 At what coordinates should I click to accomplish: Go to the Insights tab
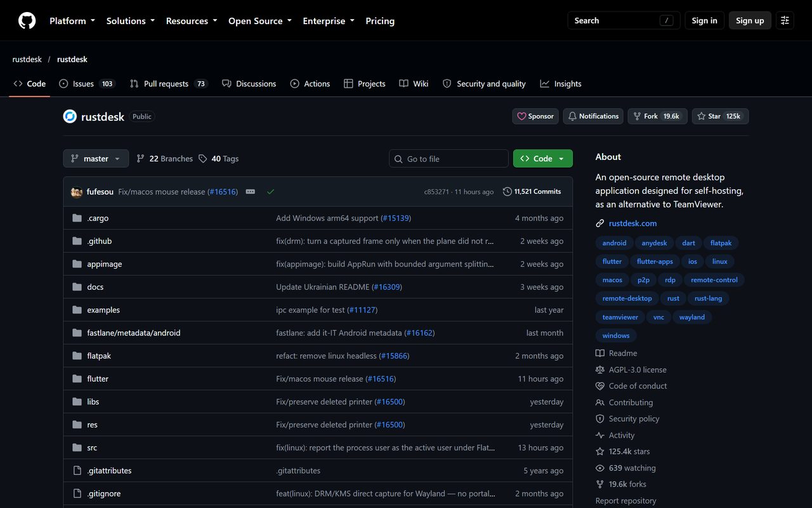click(561, 84)
